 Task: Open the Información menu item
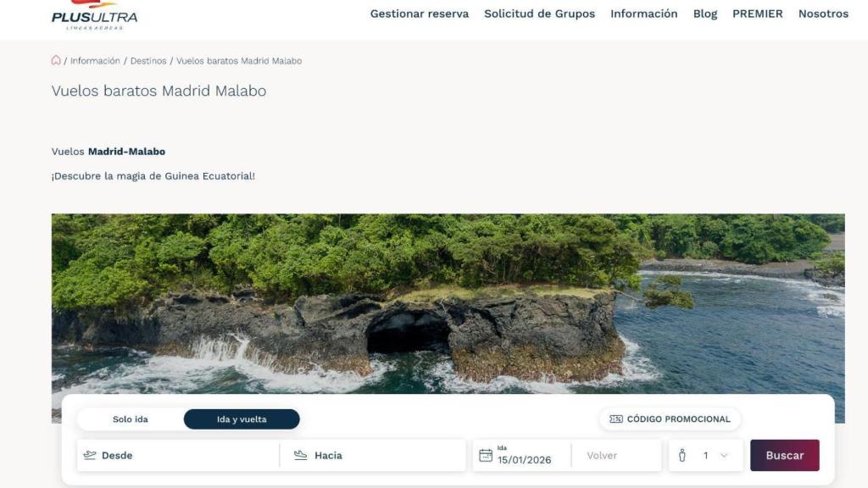coord(645,14)
